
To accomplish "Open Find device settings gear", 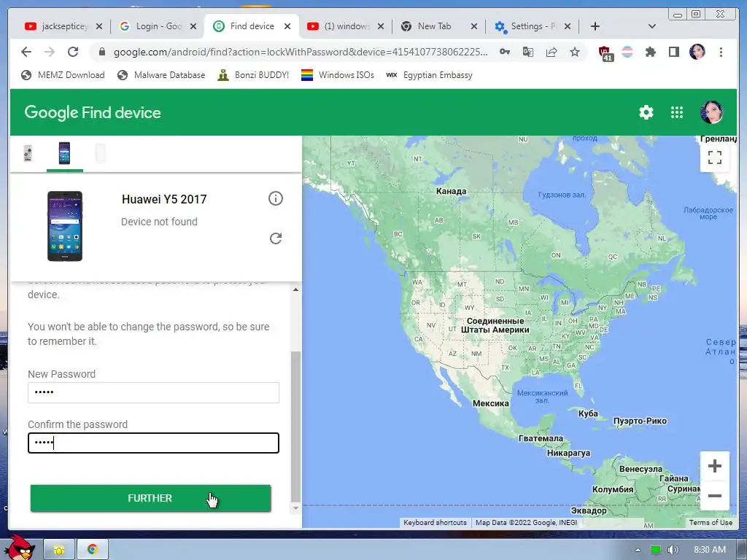I will [x=646, y=112].
